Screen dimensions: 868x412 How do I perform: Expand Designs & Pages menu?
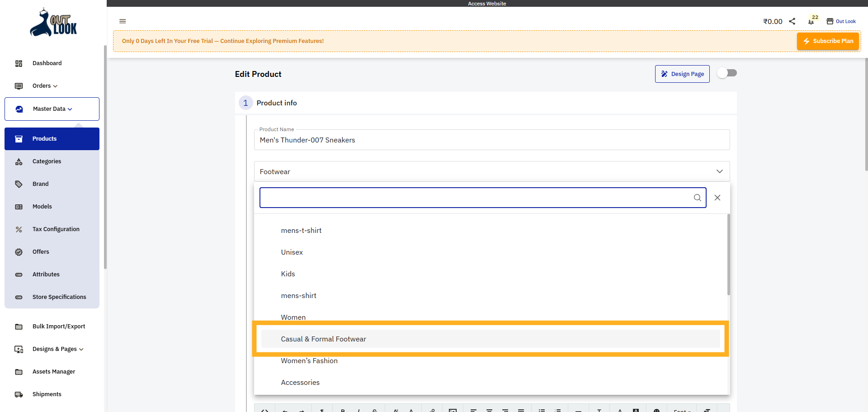pos(58,349)
